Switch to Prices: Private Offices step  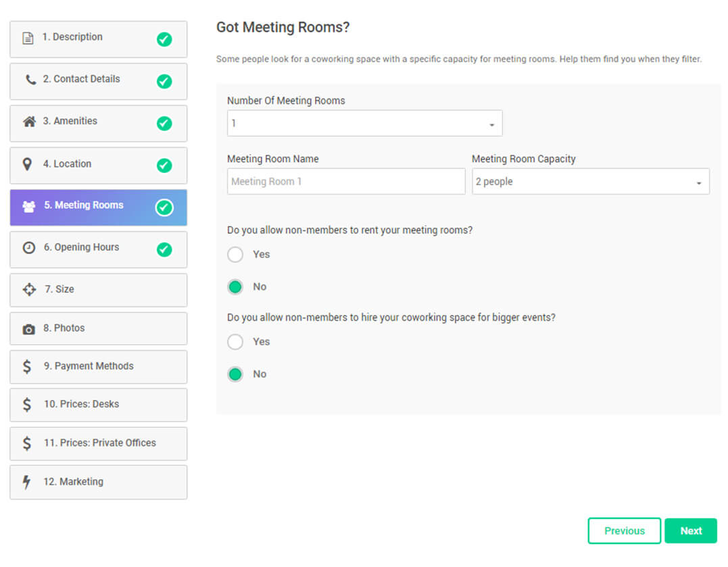point(98,443)
